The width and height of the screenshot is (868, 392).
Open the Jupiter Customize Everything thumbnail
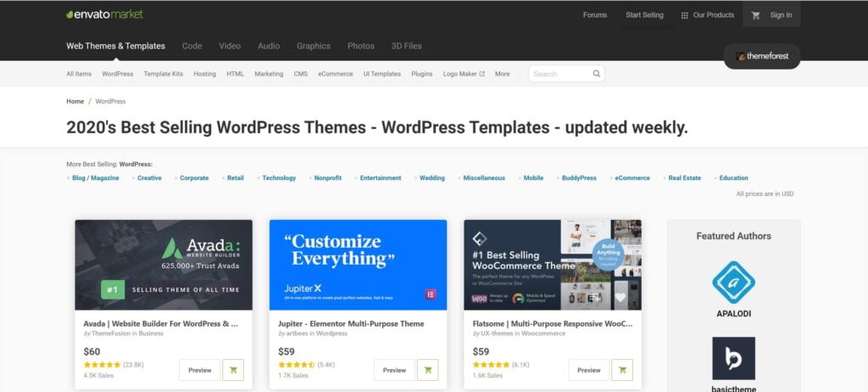359,265
